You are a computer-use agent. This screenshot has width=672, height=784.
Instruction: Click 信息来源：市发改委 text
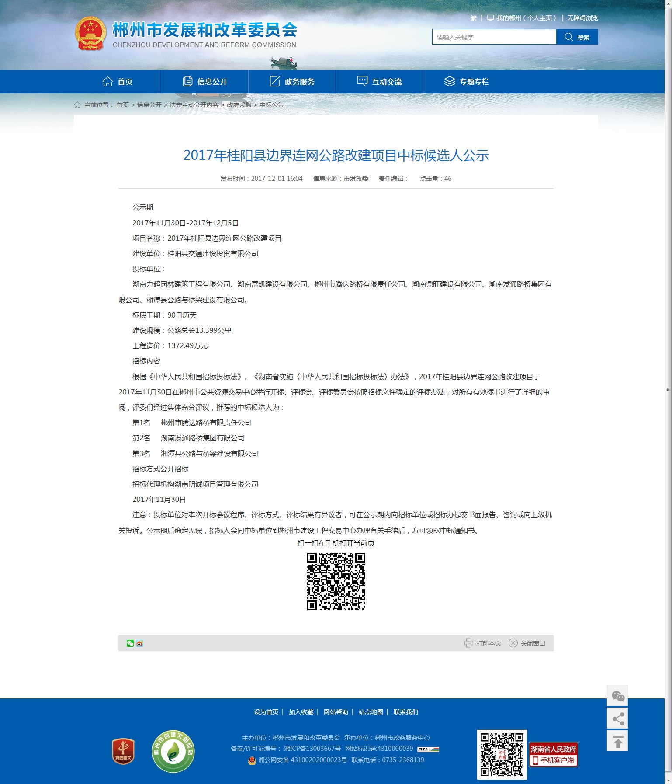pyautogui.click(x=341, y=179)
